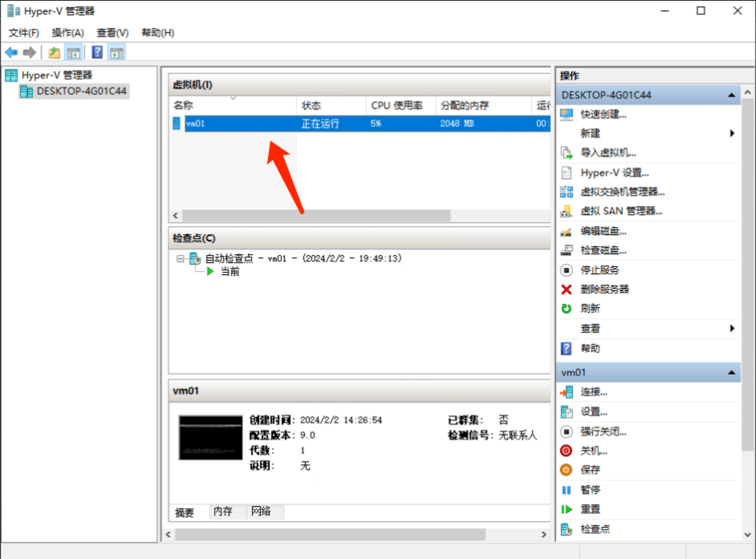Viewport: 756px width, 559px height.
Task: Open the 查看(V) menu
Action: click(112, 33)
